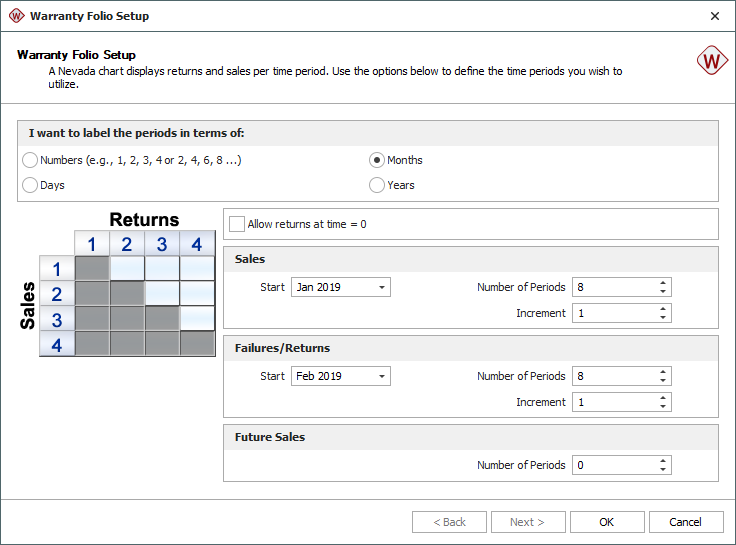Click the Warranty Folio logo in header
Image resolution: width=736 pixels, height=545 pixels.
tap(712, 61)
